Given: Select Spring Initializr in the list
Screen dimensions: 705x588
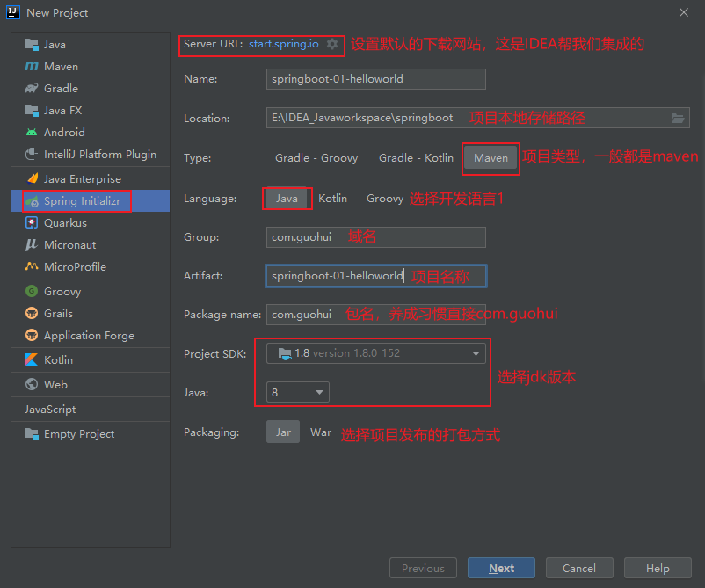Looking at the screenshot, I should (x=91, y=201).
